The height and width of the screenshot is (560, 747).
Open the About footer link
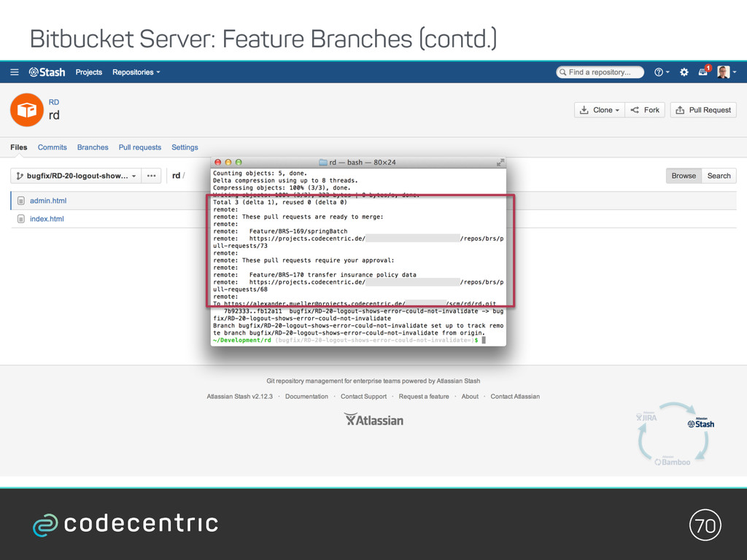470,396
